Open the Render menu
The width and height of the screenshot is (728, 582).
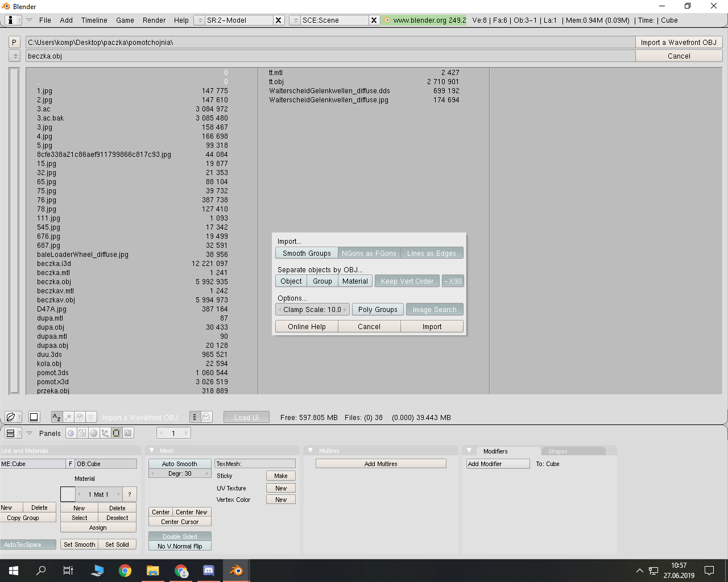coord(154,20)
